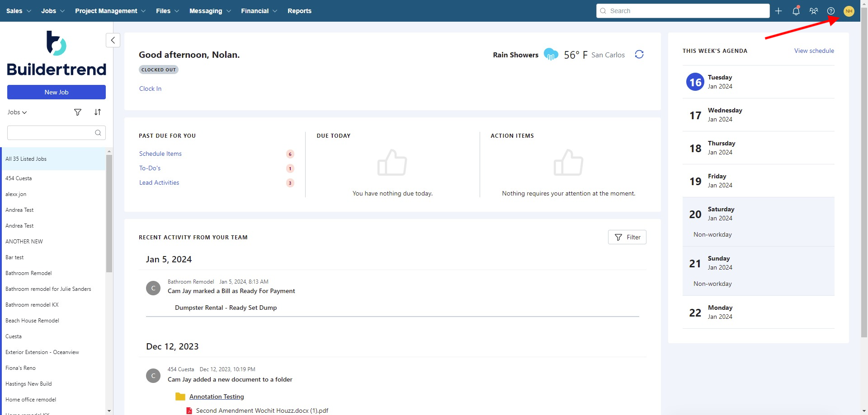The height and width of the screenshot is (415, 868).
Task: Click the Schedule Items count badge 6
Action: pyautogui.click(x=290, y=154)
